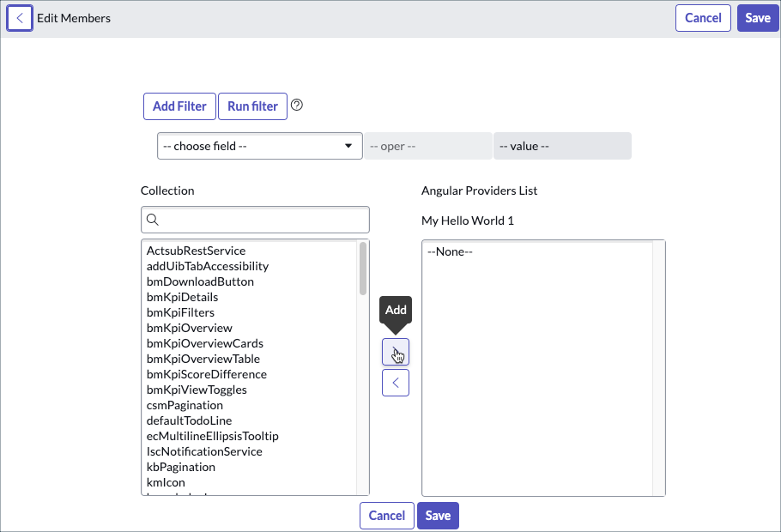Click Cancel in the top header
Image resolution: width=781 pixels, height=532 pixels.
703,17
